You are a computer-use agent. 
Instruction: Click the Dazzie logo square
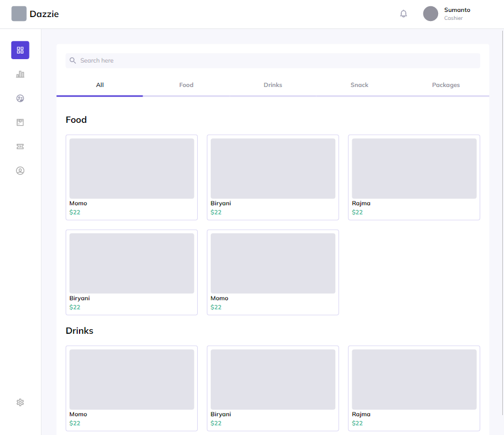19,14
